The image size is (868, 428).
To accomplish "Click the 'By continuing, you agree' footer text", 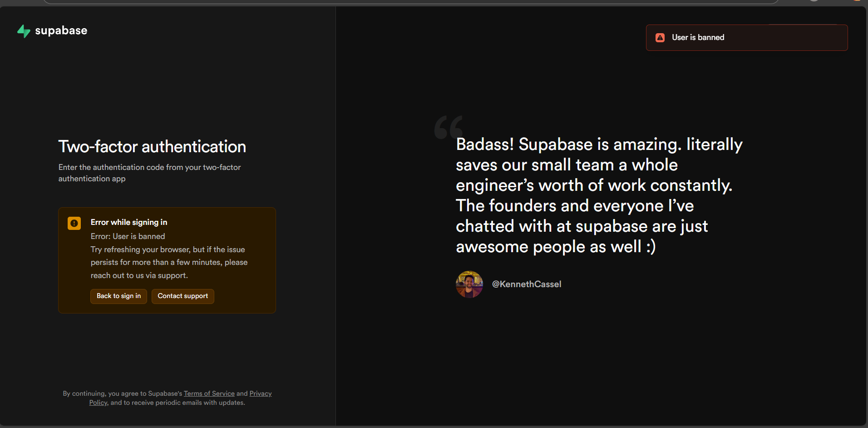I will [123, 393].
